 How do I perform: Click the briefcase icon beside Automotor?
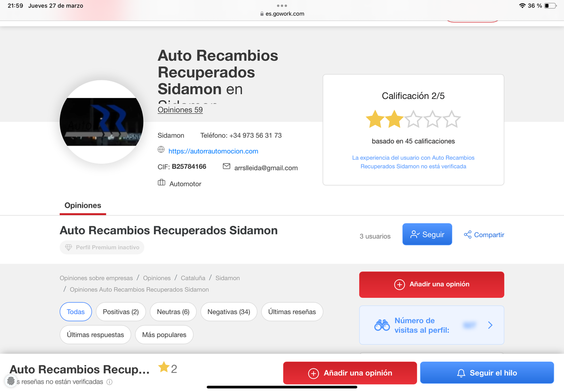click(162, 183)
